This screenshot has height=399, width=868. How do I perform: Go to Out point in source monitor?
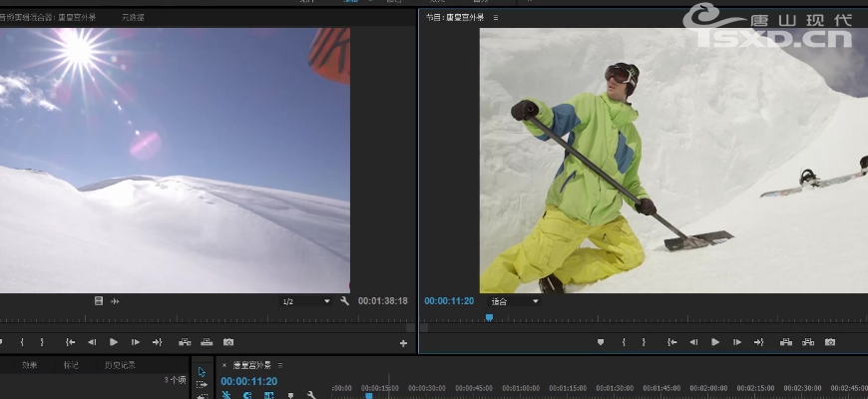pos(158,342)
